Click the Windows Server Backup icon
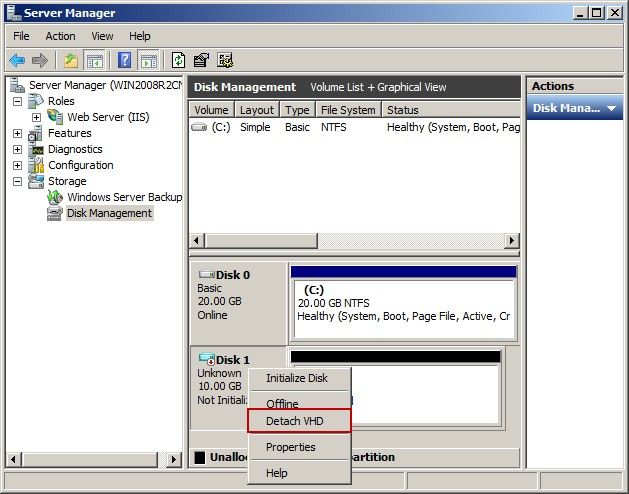 coord(55,197)
